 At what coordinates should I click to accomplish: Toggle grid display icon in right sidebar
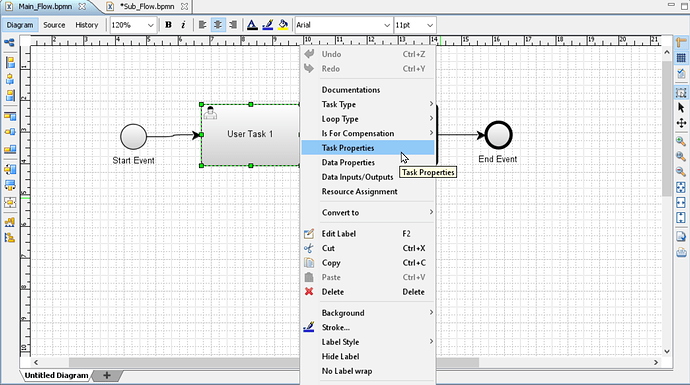[x=681, y=58]
